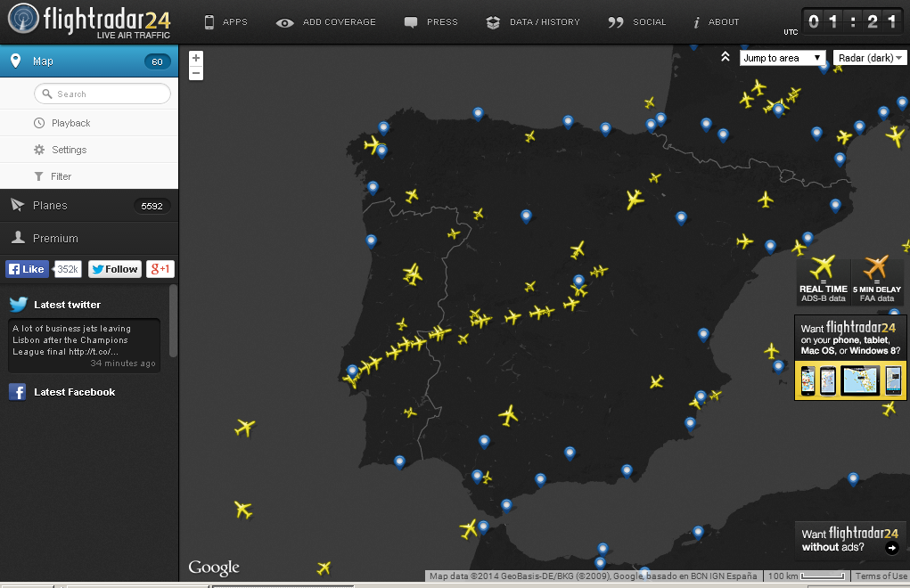Click the Facebook Like button
The height and width of the screenshot is (588, 910).
pyautogui.click(x=27, y=269)
